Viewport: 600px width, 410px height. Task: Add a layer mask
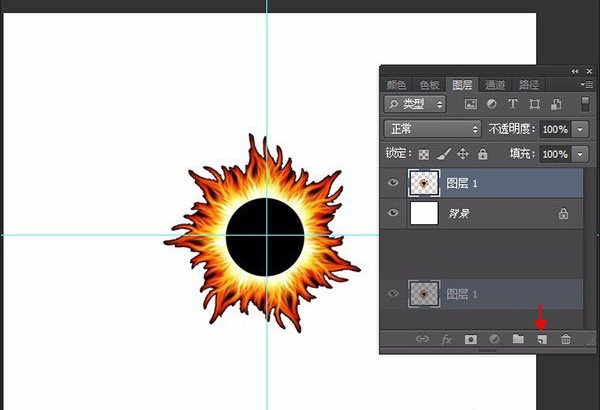coord(470,339)
